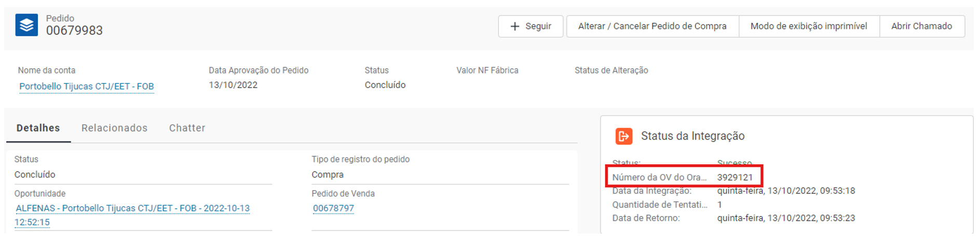Open the ALFENAS opportunity link
The image size is (980, 244).
click(132, 208)
